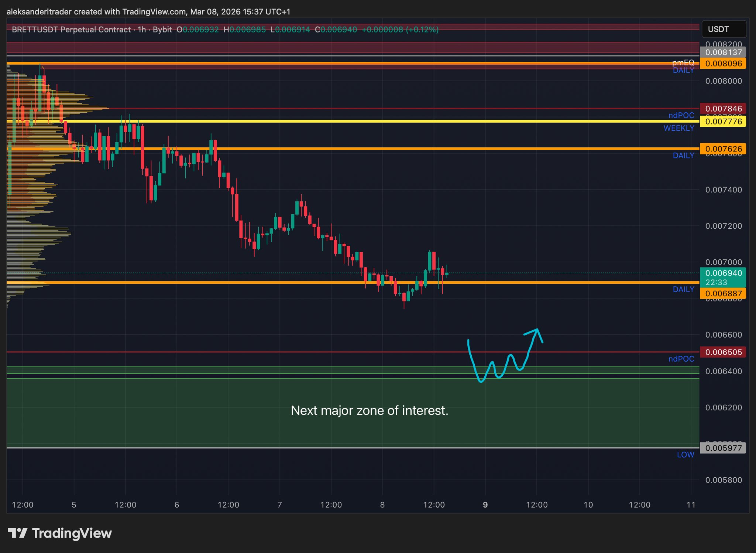This screenshot has height=553, width=756.
Task: Click date 10 on the time axis
Action: coord(588,505)
